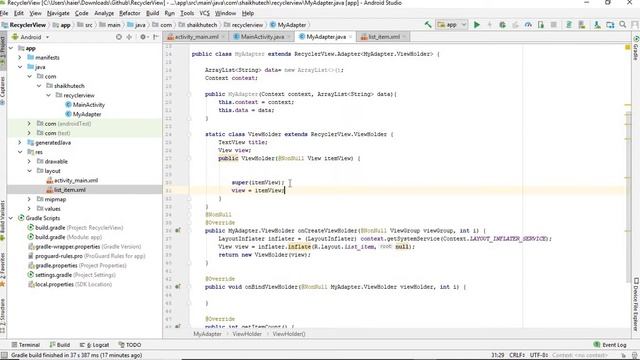Place cursor in super(itemView) code line
Image resolution: width=640 pixels, height=360 pixels.
[x=258, y=182]
